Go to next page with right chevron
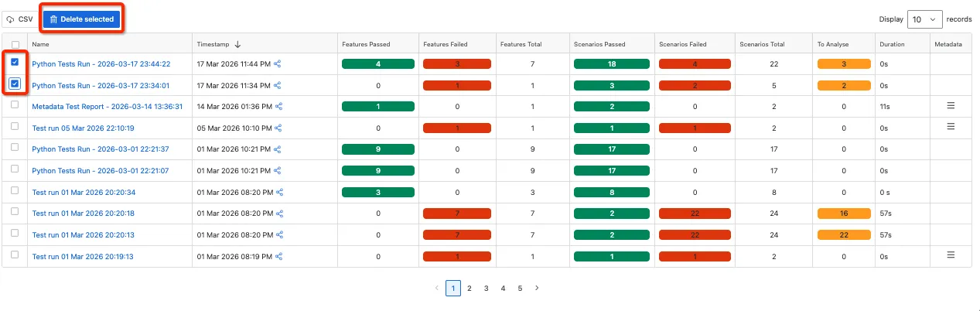Image resolution: width=980 pixels, height=311 pixels. tap(537, 288)
